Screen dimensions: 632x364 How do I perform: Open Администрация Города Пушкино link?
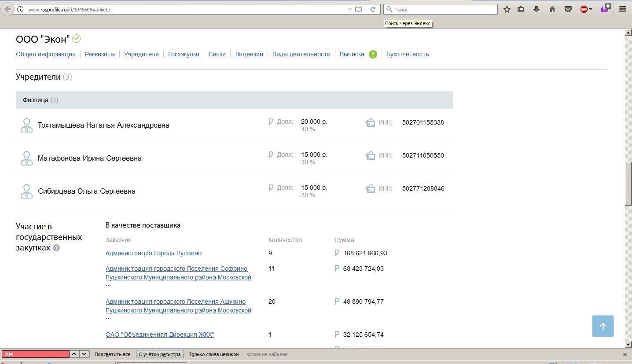[154, 253]
